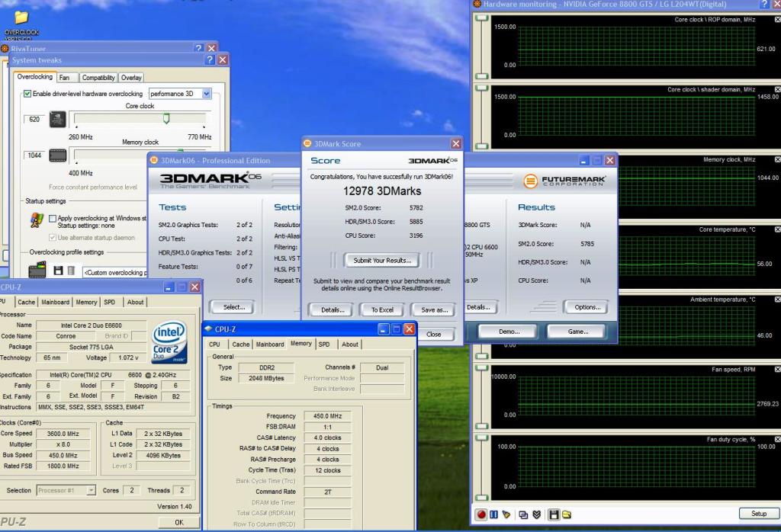Open the yellow folder icon in monitoring toolbar
The height and width of the screenshot is (532, 781).
567,514
